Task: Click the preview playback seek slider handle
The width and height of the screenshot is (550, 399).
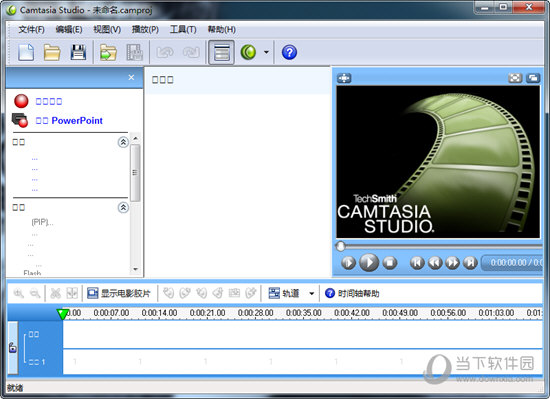Action: tap(340, 246)
